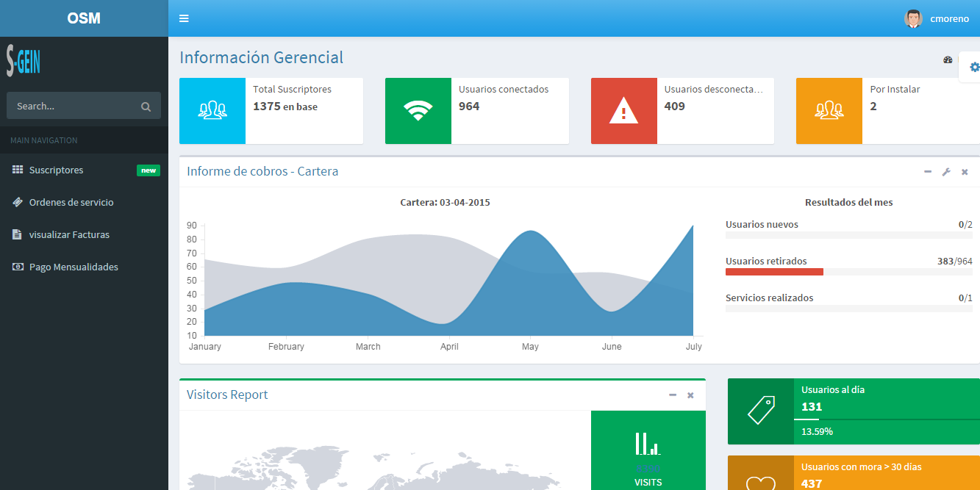
Task: Remove the Informe de cobros panel
Action: [x=965, y=172]
